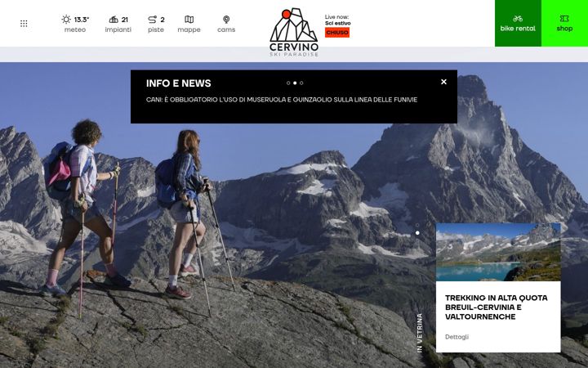Image resolution: width=588 pixels, height=368 pixels.
Task: Click the impianti lift icon
Action: point(114,19)
